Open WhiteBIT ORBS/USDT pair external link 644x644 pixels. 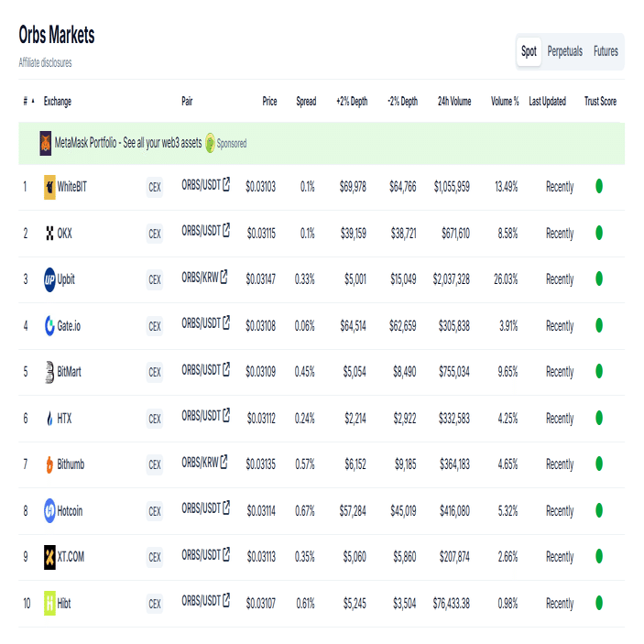pyautogui.click(x=226, y=183)
